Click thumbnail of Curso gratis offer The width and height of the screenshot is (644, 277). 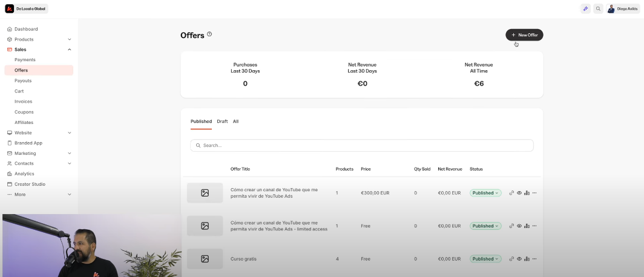coord(205,259)
